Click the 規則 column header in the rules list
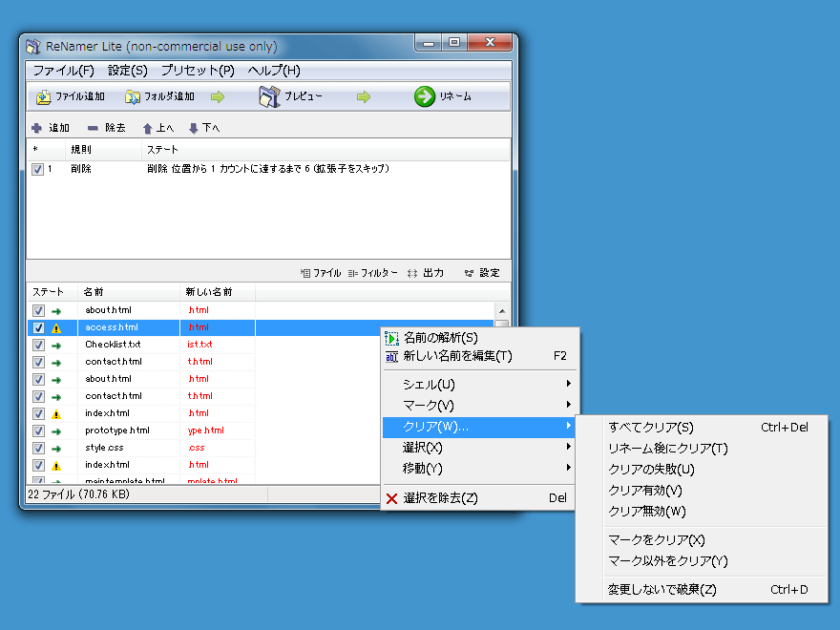The height and width of the screenshot is (630, 840). (x=103, y=150)
